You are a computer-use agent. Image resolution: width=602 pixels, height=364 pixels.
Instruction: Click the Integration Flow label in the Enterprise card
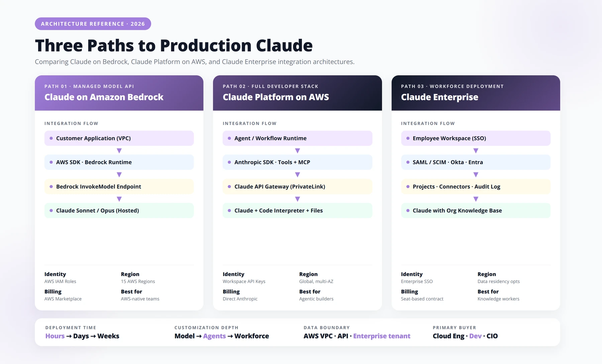(x=428, y=123)
